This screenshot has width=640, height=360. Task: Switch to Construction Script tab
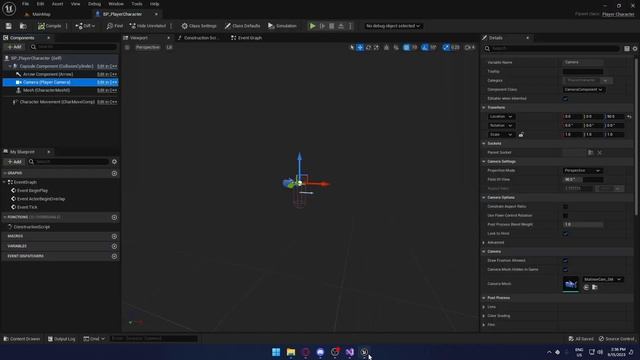[x=199, y=38]
